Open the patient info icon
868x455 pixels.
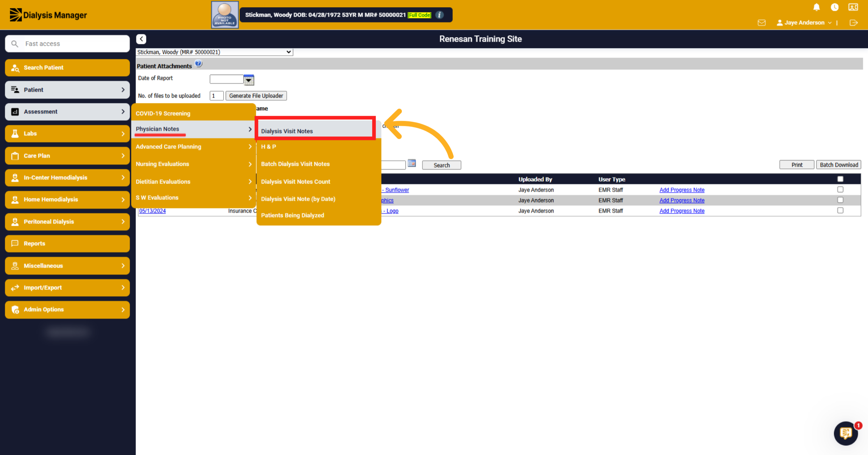[439, 15]
